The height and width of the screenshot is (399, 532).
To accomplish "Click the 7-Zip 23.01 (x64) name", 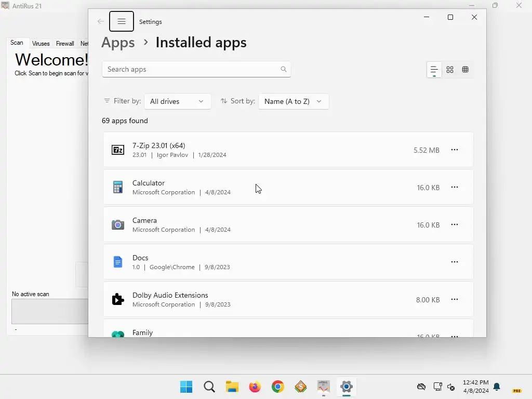I will [159, 145].
